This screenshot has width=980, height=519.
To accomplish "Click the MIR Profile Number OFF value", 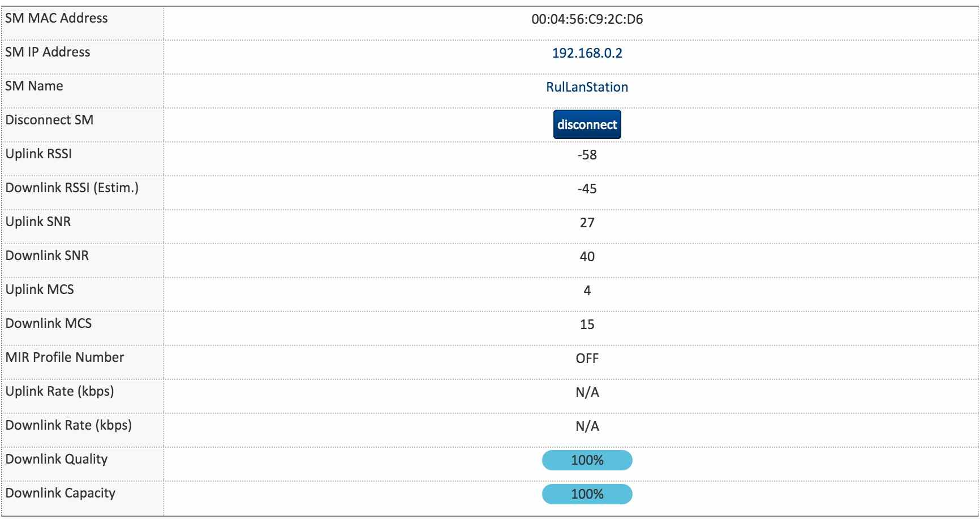I will click(587, 358).
